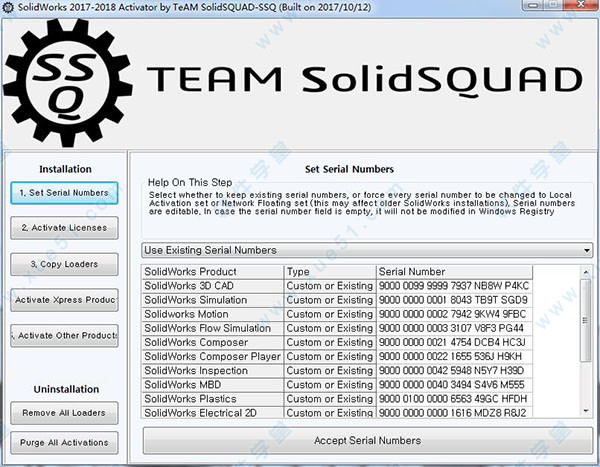Viewport: 600px width, 467px height.
Task: Click the Type cell for SolidWorks Plastics
Action: coord(330,399)
